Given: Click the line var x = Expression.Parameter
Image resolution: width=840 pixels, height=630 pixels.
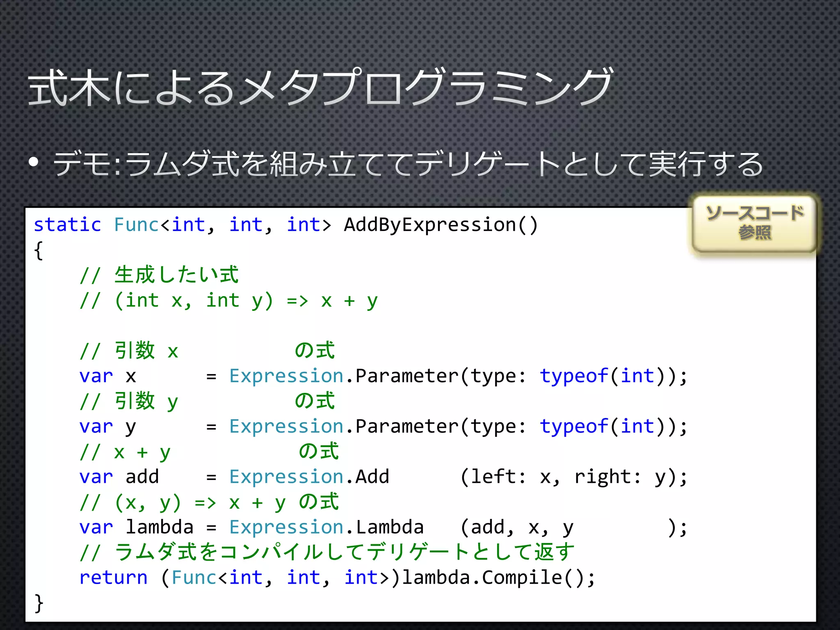Looking at the screenshot, I should click(383, 376).
